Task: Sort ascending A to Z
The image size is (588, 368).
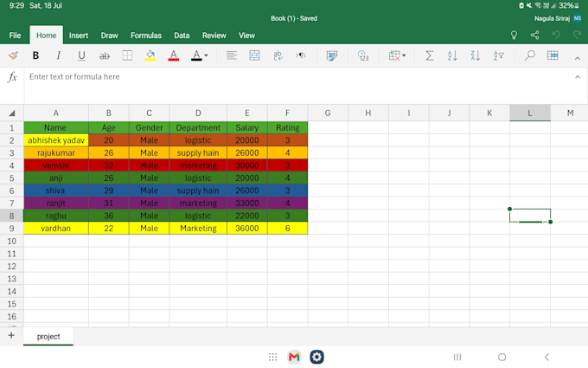Action: pos(452,55)
